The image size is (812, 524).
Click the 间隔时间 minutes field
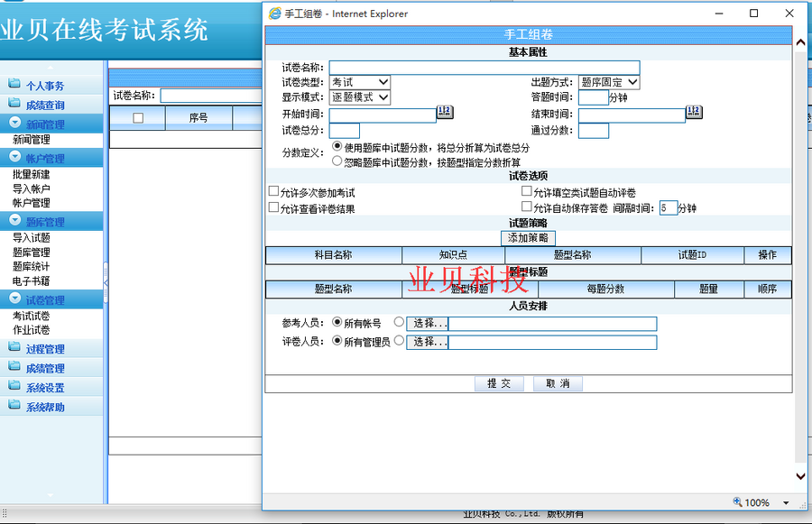coord(669,208)
